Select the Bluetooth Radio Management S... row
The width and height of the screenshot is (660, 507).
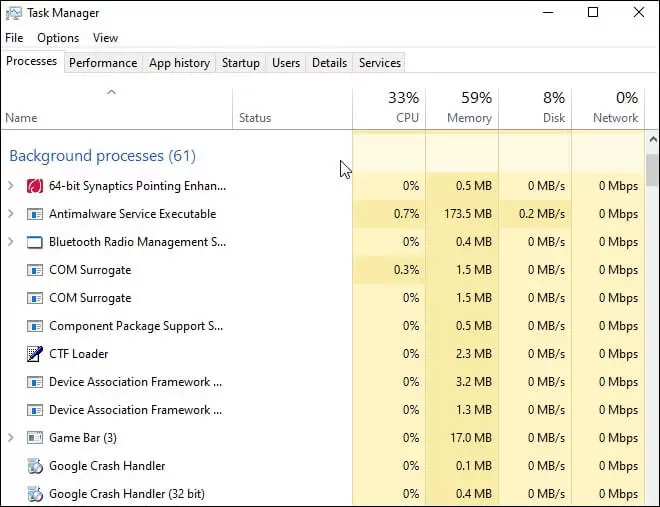tap(323, 242)
